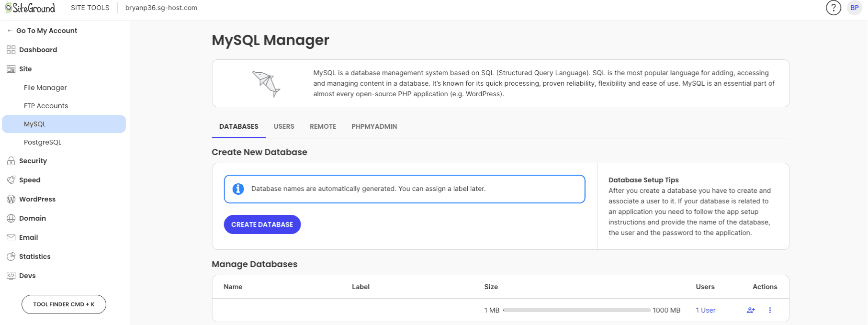The image size is (868, 325).
Task: Click the Manage Databases heading
Action: [x=255, y=264]
